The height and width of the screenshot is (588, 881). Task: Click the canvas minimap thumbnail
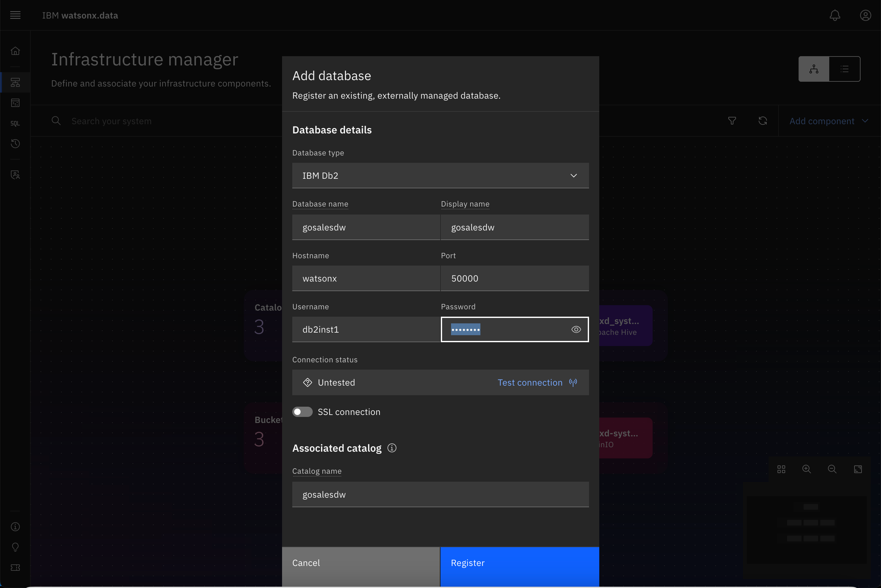click(807, 530)
